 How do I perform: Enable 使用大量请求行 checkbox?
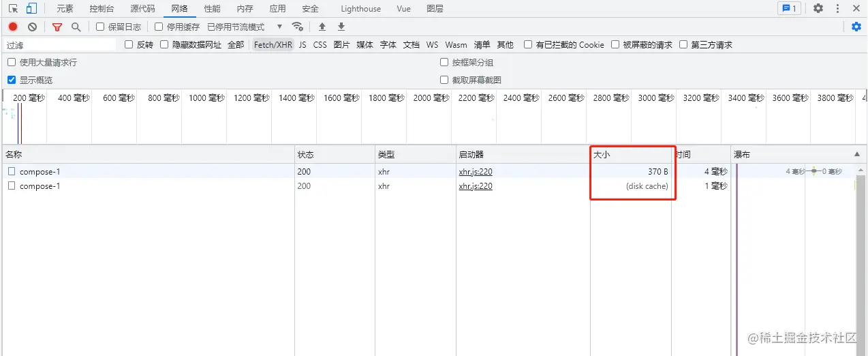pos(12,62)
